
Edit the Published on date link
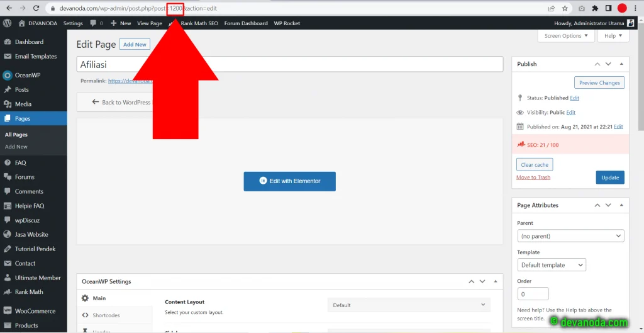click(x=618, y=127)
